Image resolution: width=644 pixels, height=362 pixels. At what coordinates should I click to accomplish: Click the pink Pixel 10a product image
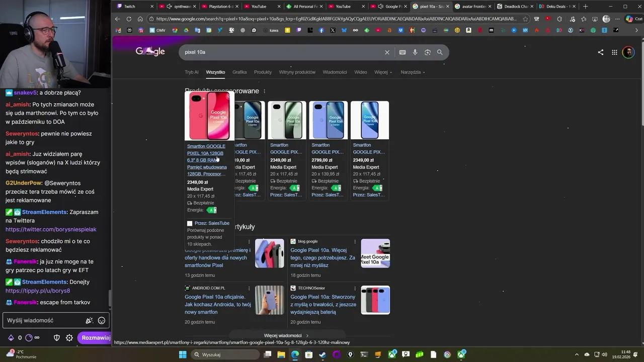coord(209,116)
